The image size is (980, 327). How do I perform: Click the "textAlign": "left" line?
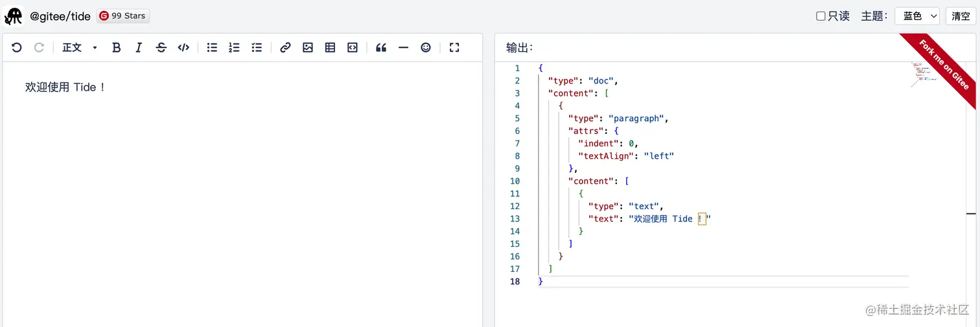click(x=626, y=156)
